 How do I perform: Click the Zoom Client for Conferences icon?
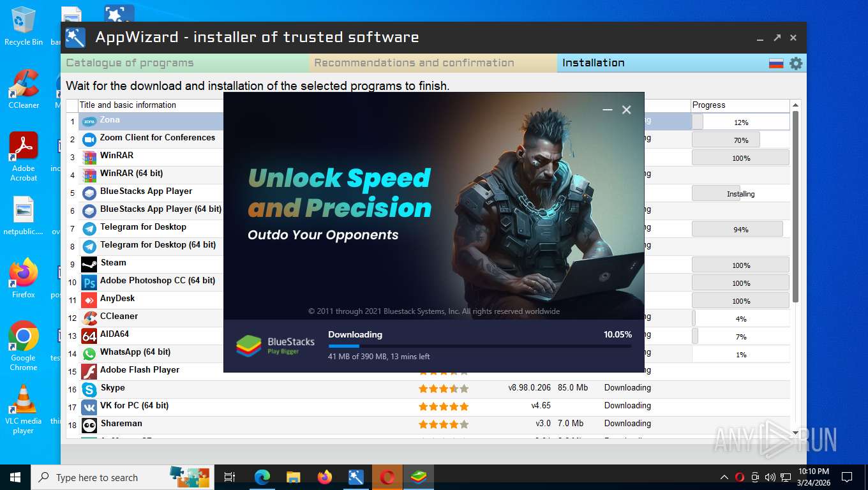pyautogui.click(x=89, y=139)
